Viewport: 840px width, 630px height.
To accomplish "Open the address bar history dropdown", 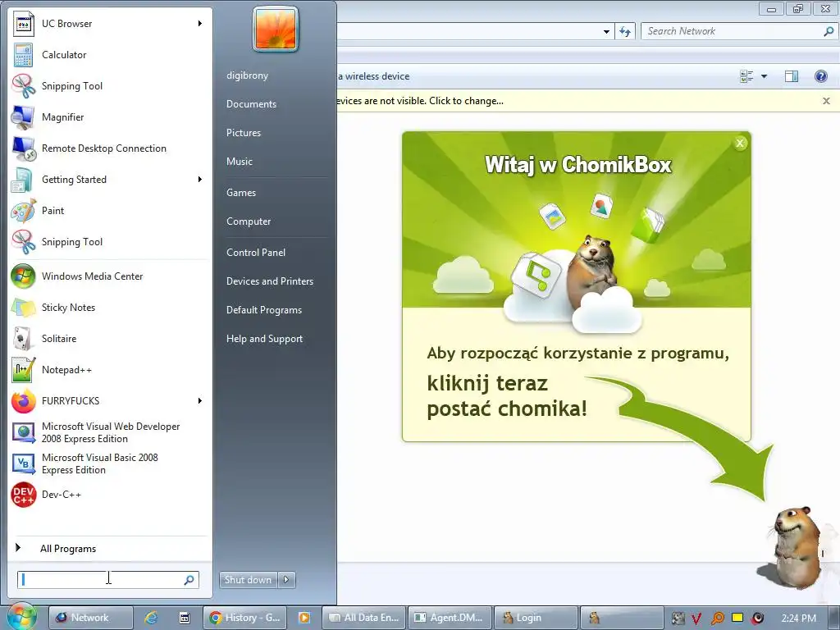I will point(606,32).
